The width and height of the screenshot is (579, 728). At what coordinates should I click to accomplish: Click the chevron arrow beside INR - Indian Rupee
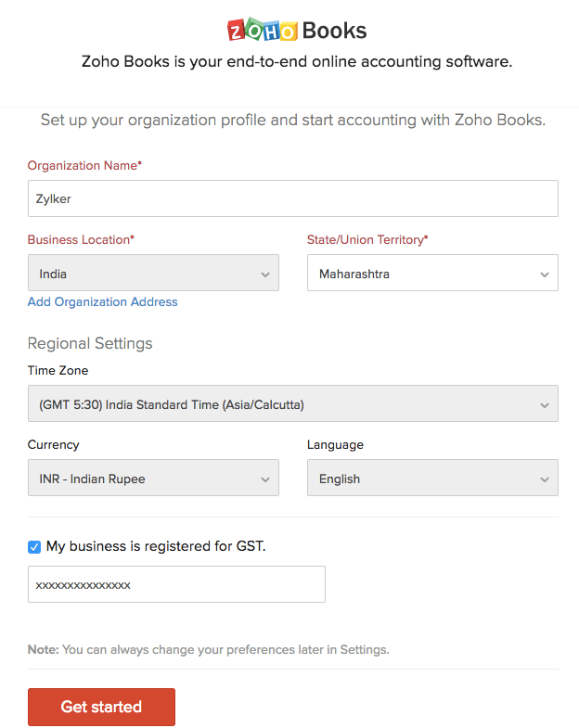click(x=264, y=479)
